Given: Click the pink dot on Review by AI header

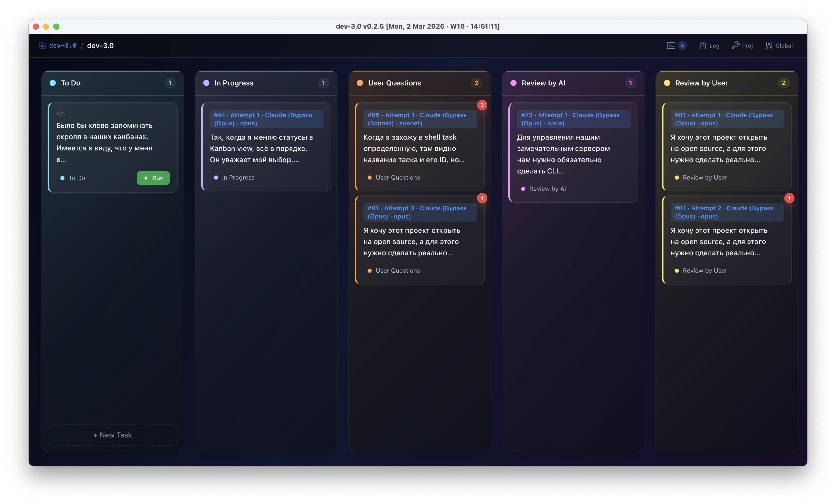Looking at the screenshot, I should coord(513,82).
